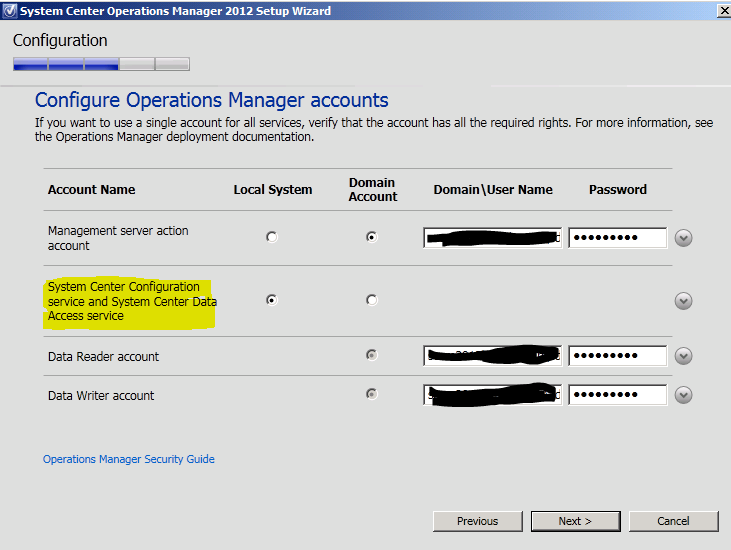Click the 'Configuration' step title
The image size is (731, 550).
point(60,41)
